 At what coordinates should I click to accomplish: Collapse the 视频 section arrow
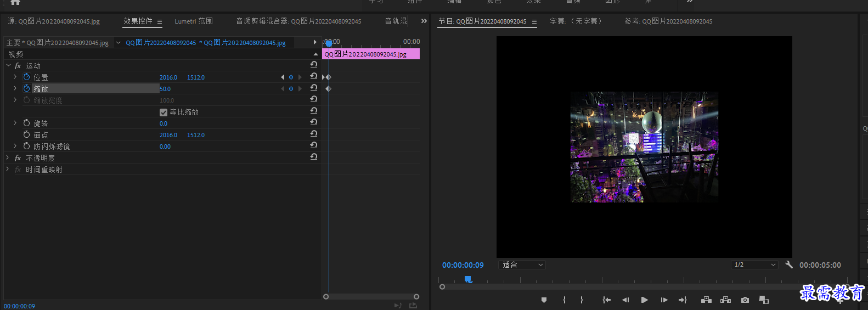point(315,54)
